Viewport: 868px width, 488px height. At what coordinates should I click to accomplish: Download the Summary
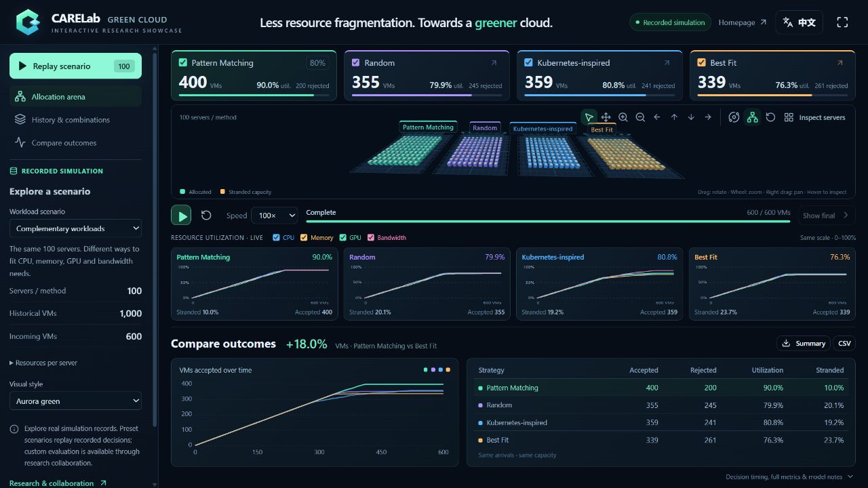pyautogui.click(x=803, y=343)
